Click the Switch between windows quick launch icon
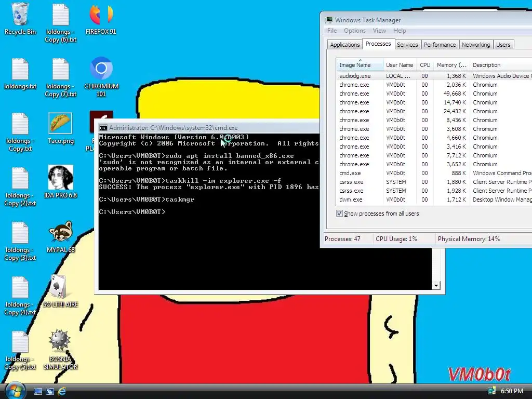The image size is (532, 399). (x=50, y=392)
